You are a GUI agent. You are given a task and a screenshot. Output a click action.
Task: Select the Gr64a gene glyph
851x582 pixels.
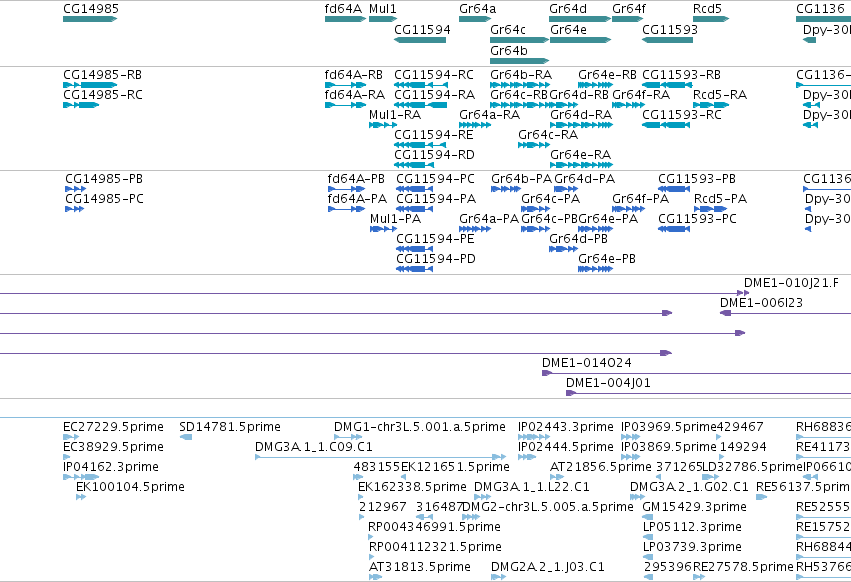pyautogui.click(x=475, y=19)
